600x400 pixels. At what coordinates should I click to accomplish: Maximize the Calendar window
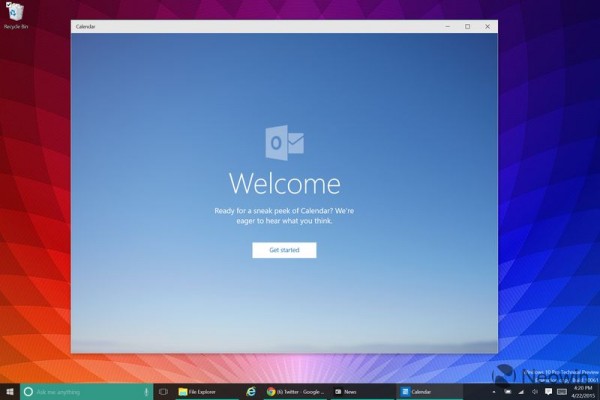click(x=468, y=26)
